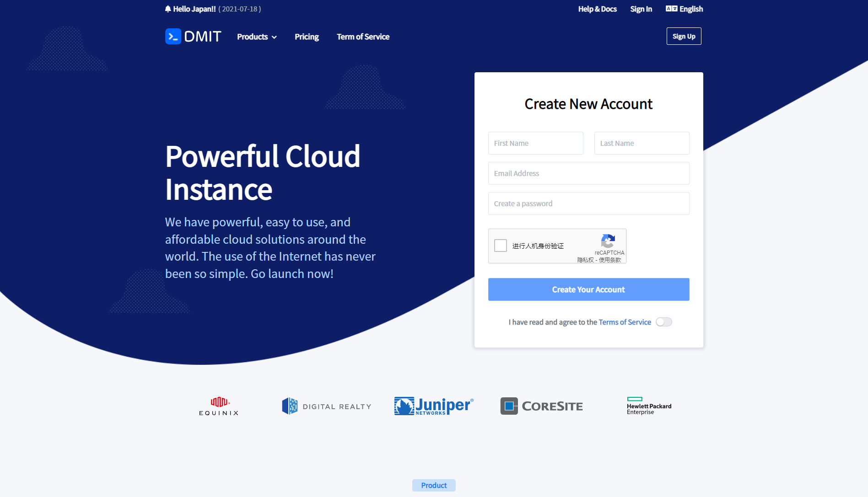Screen dimensions: 868x497
Task: Expand the Products dropdown menu
Action: coord(257,37)
